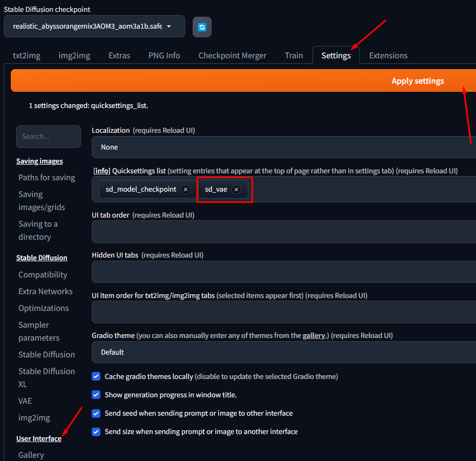476x461 pixels.
Task: Remove sd_model_checkpoint tag from quicksettings
Action: [186, 189]
